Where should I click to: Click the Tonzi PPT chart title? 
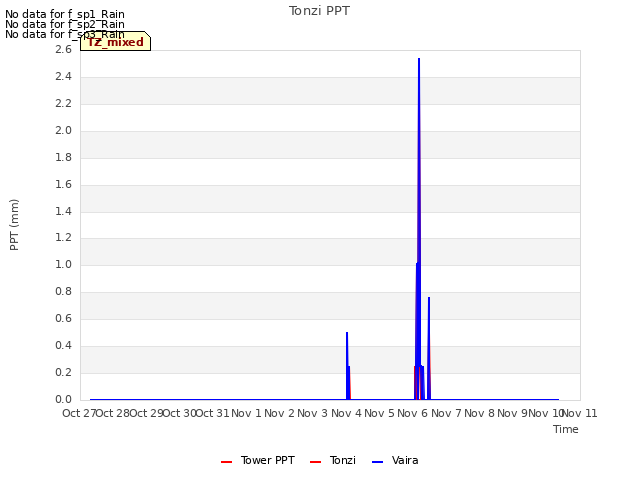click(x=319, y=11)
